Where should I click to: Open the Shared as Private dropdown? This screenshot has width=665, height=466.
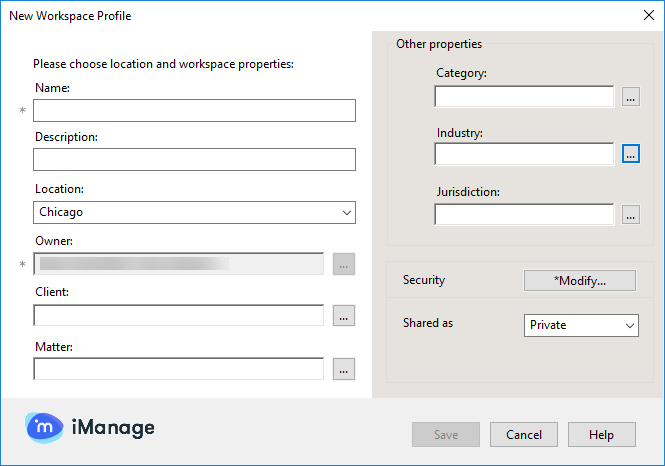[581, 325]
